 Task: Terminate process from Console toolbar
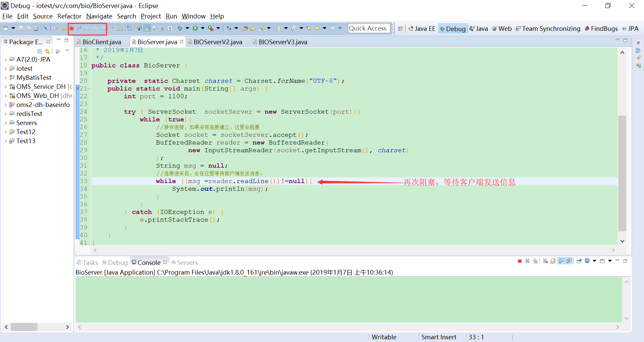520,261
